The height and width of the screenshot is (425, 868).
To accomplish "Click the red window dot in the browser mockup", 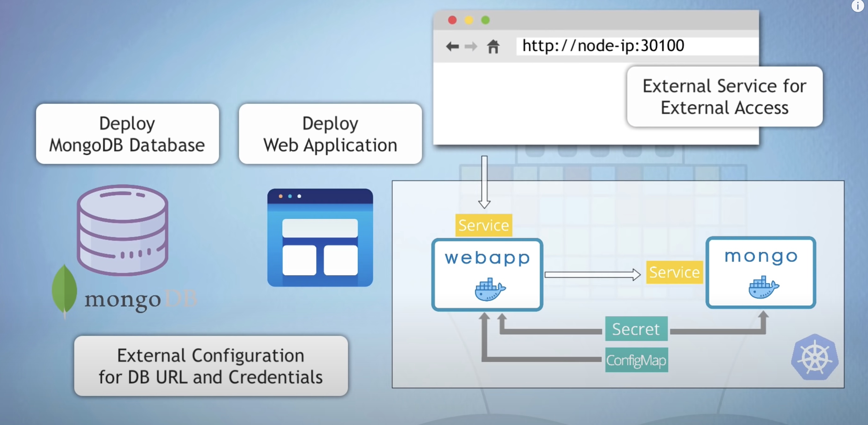I will pos(452,20).
